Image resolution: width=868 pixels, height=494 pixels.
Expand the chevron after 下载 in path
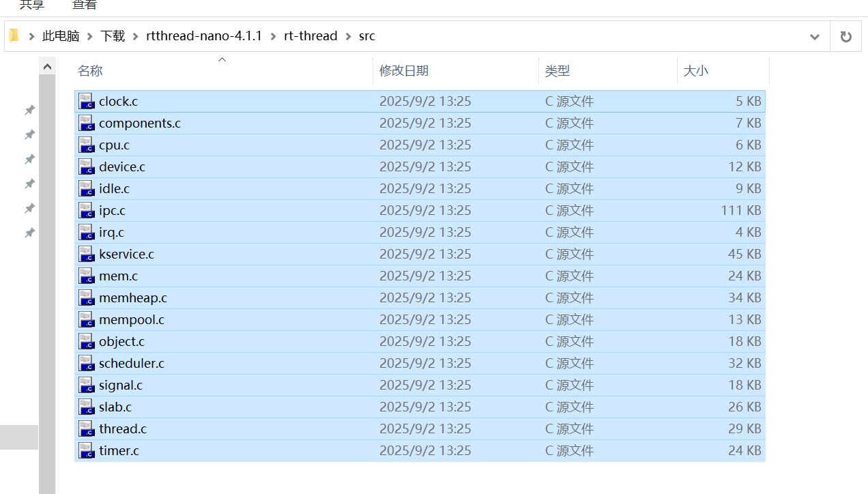coord(135,36)
